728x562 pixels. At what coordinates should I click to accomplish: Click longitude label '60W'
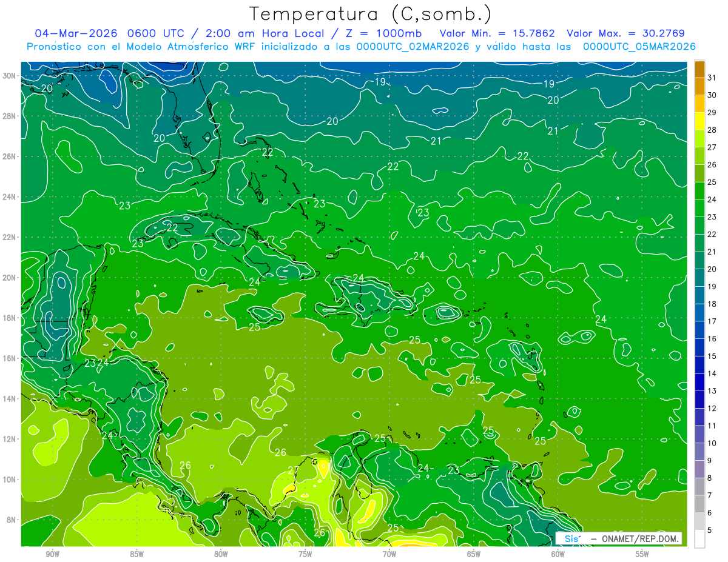click(558, 554)
